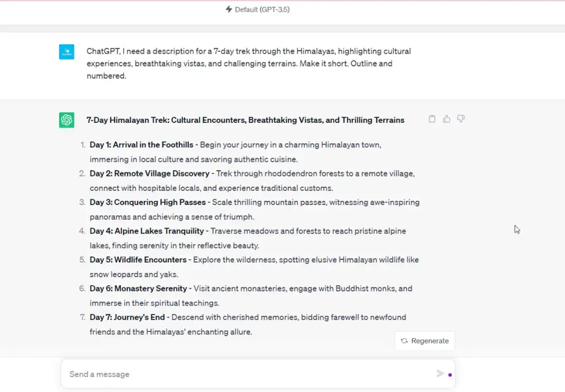
Task: Click the blue user avatar
Action: pos(67,52)
